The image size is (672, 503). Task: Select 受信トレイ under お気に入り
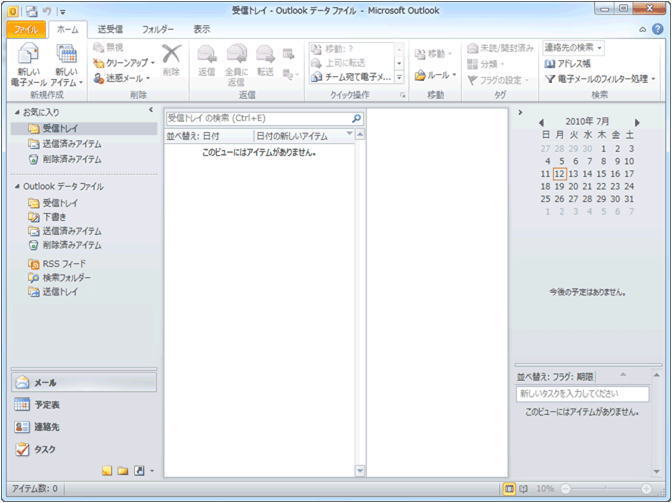click(x=84, y=128)
